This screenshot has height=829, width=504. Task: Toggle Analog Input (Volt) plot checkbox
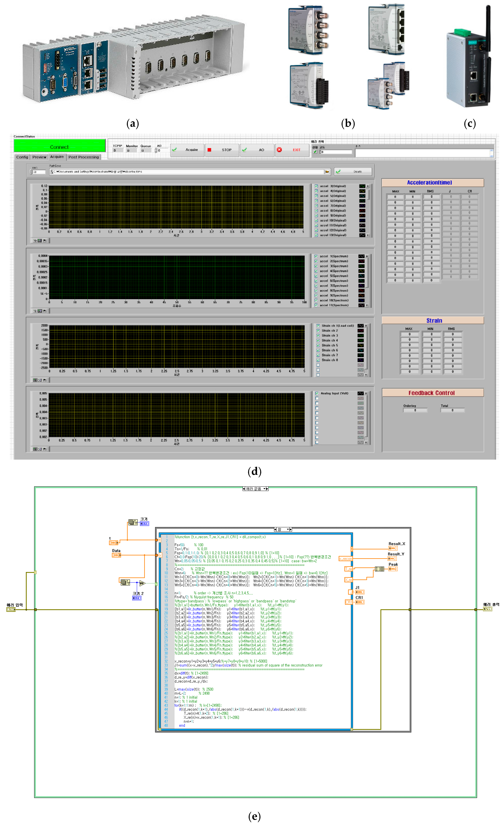(317, 393)
